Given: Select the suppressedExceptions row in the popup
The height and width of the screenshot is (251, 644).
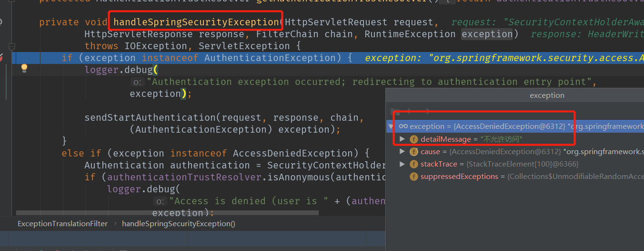Looking at the screenshot, I should tap(515, 176).
